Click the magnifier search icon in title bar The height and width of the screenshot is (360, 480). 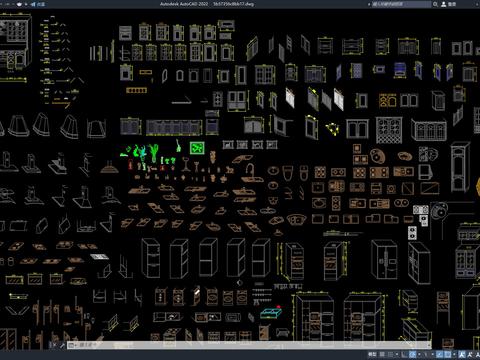tap(435, 4)
